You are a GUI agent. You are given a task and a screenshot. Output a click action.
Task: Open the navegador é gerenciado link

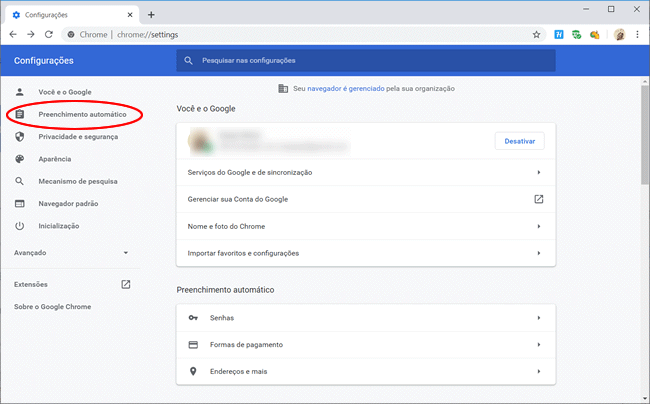346,89
